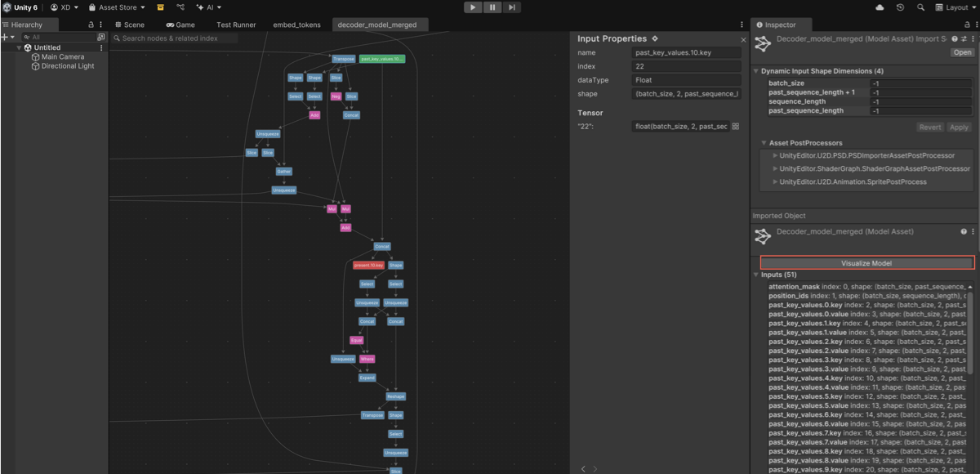Open the Package Manager from the toolbar

coord(161,7)
